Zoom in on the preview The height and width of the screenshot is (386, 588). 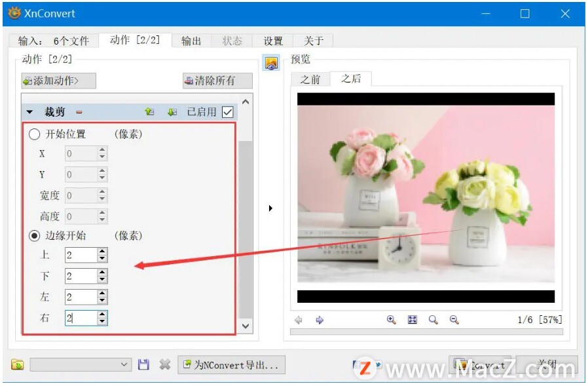click(x=391, y=320)
